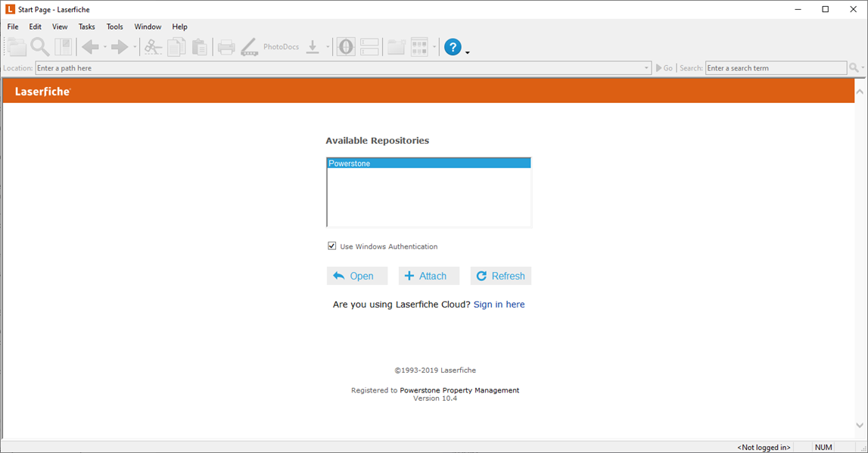Expand the Location path dropdown

[646, 68]
